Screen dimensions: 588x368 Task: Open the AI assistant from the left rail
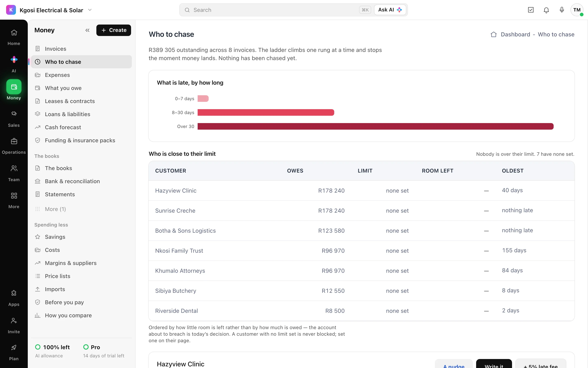click(14, 64)
